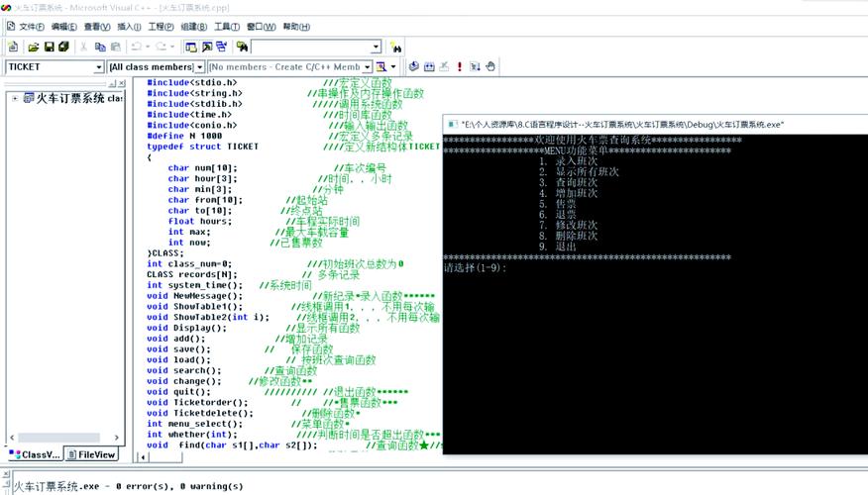Click the 'char num[10];' code line
Screen dimensions: 868x495
click(x=202, y=168)
